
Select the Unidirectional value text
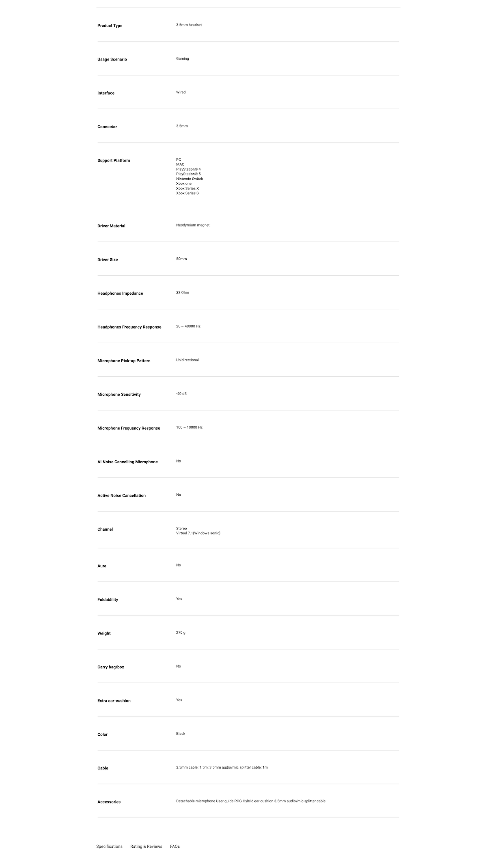(x=187, y=360)
